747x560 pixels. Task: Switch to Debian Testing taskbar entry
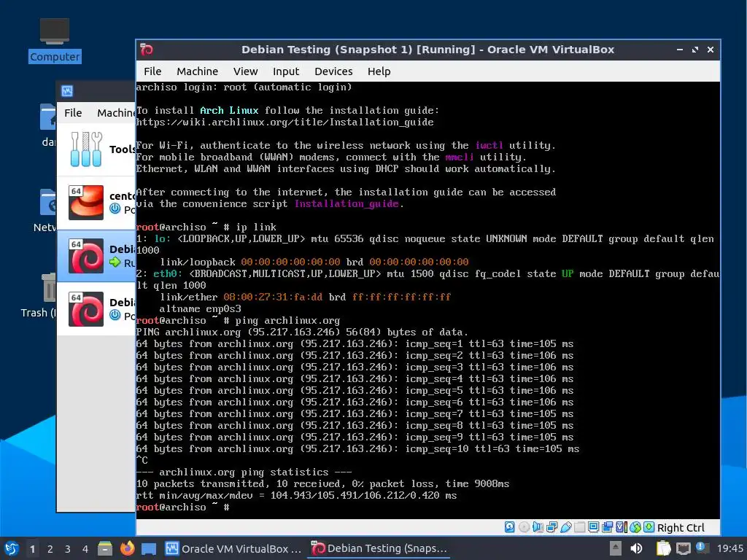click(x=379, y=548)
